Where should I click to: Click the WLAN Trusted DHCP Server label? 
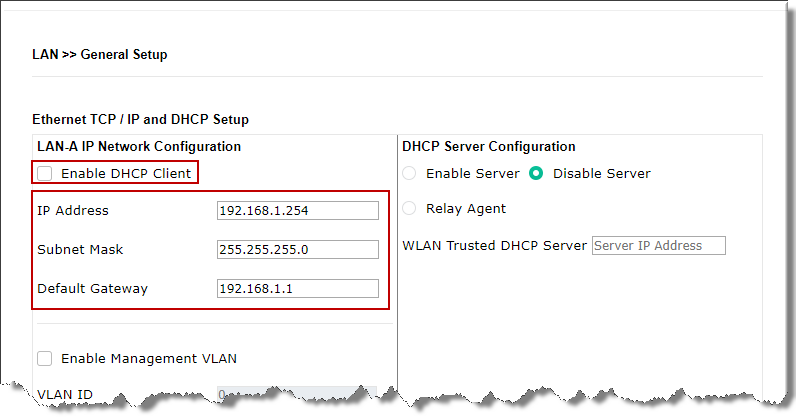pyautogui.click(x=494, y=246)
